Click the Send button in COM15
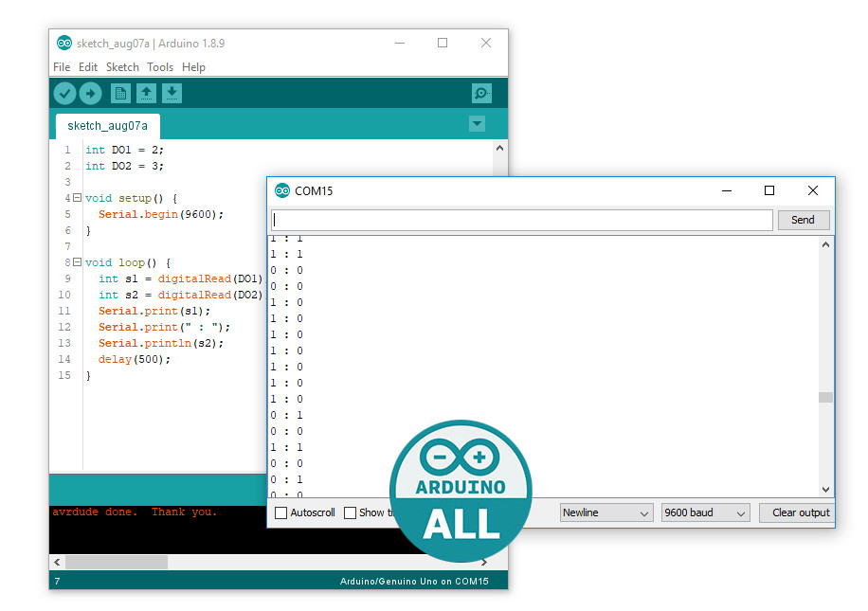Viewport: 868px width, 611px height. [x=804, y=220]
